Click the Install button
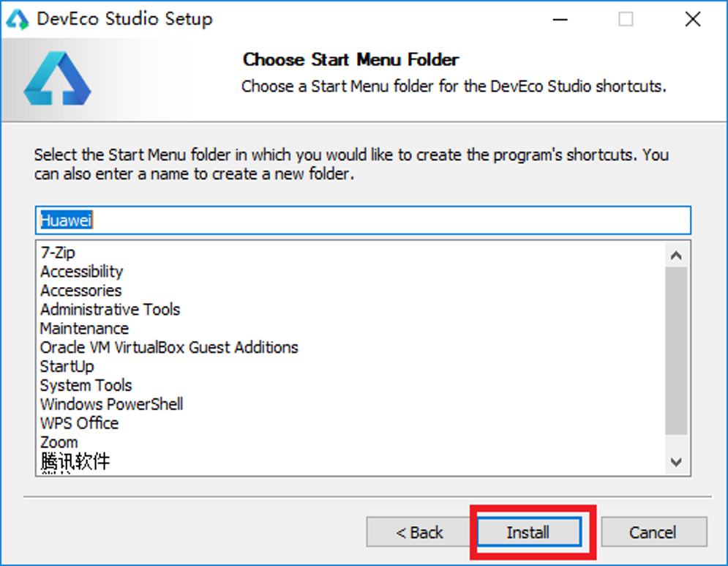Viewport: 728px width, 566px height. (x=528, y=532)
